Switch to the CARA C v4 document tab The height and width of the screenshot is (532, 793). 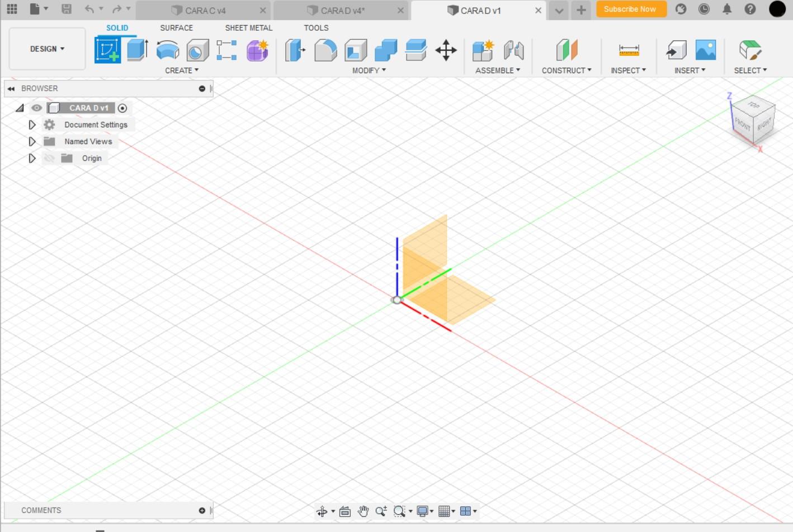click(204, 11)
